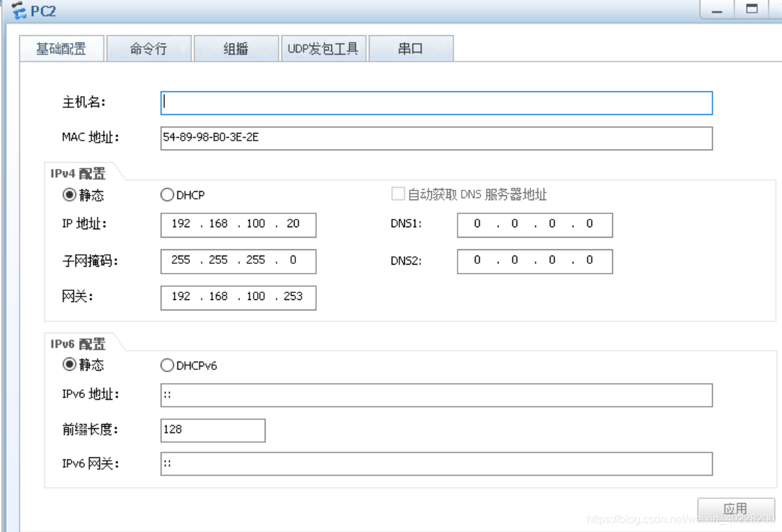Click the PC2 window title icon

tap(19, 10)
